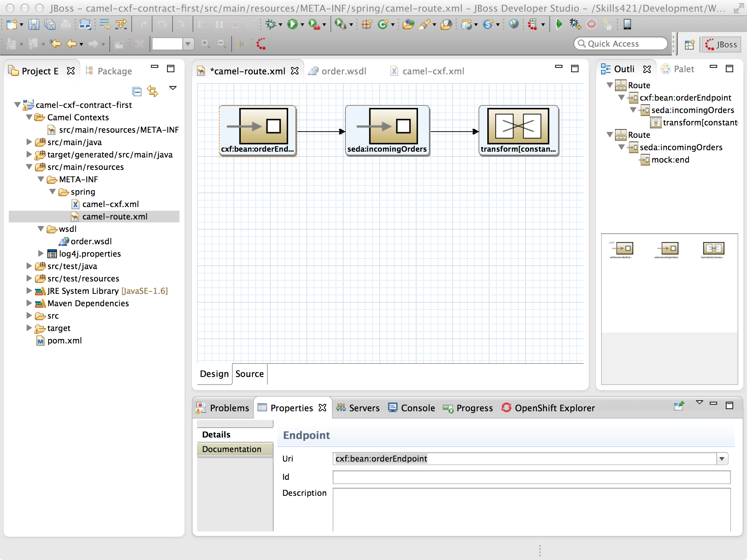Click the Save toolbar icon
747x560 pixels.
(x=34, y=24)
